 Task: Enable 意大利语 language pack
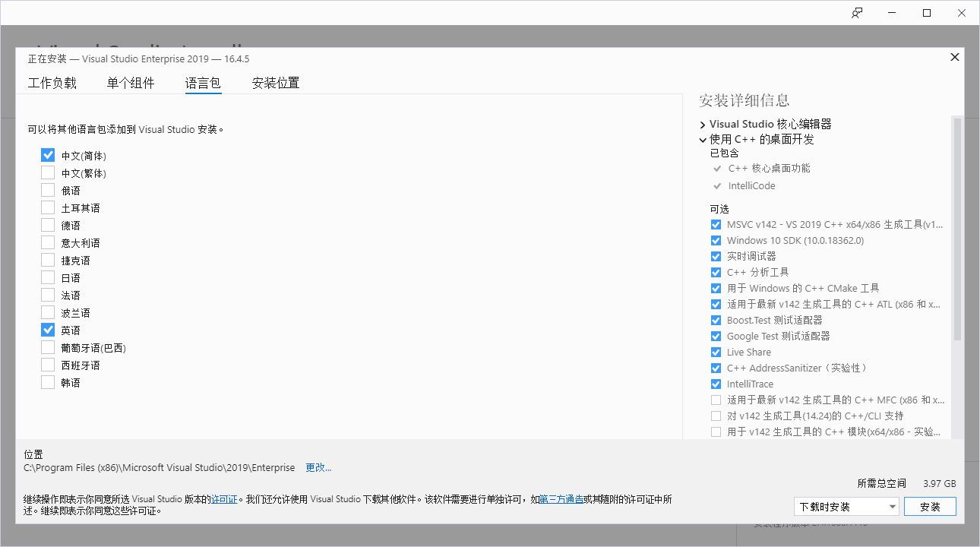(x=48, y=242)
